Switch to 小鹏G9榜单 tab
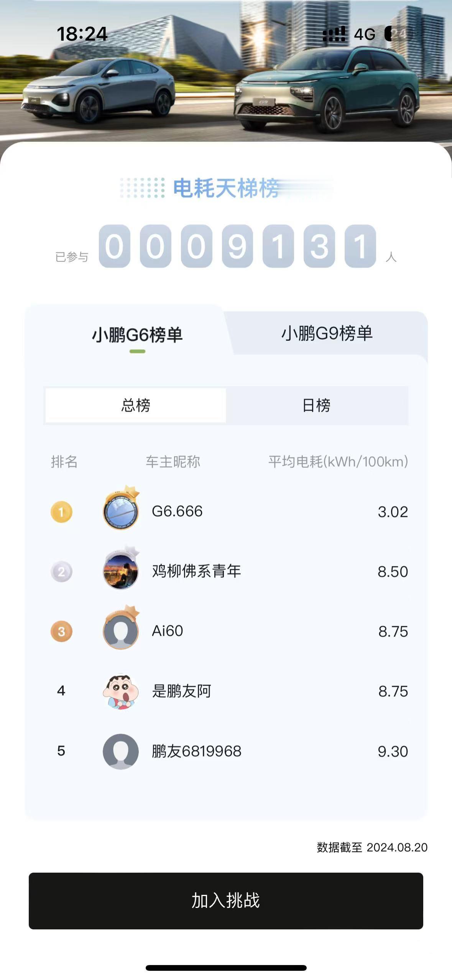Image resolution: width=452 pixels, height=980 pixels. click(x=327, y=333)
